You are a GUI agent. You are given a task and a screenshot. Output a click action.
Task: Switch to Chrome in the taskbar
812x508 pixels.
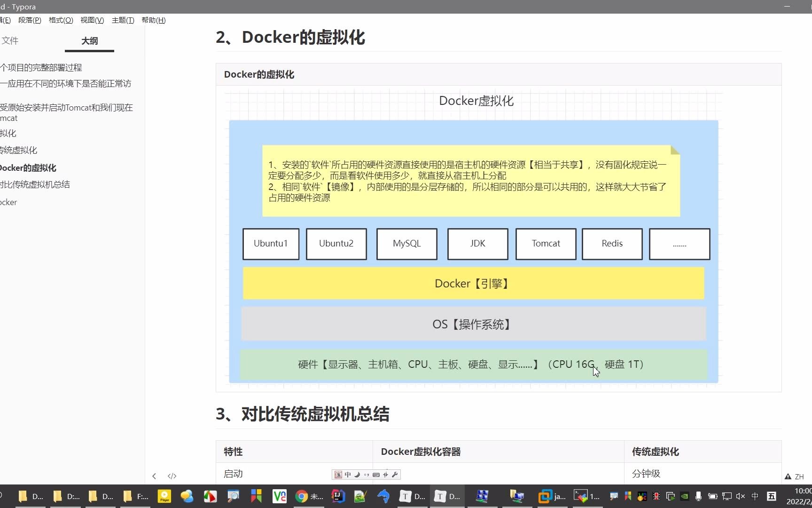click(309, 496)
